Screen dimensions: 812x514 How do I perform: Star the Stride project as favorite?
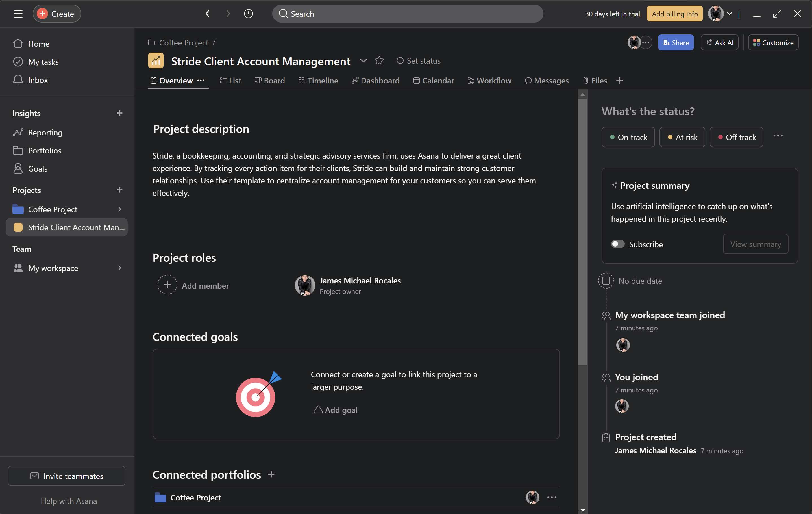pyautogui.click(x=379, y=61)
